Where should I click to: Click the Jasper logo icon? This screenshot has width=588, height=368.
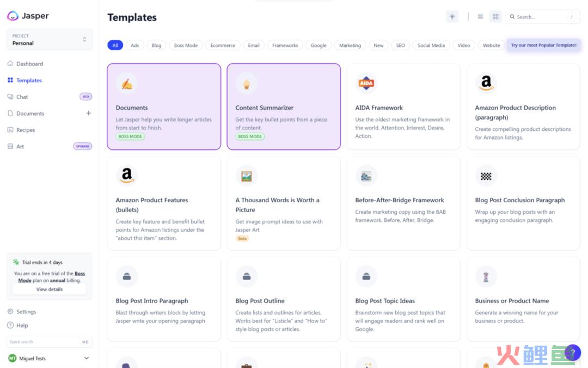point(13,16)
